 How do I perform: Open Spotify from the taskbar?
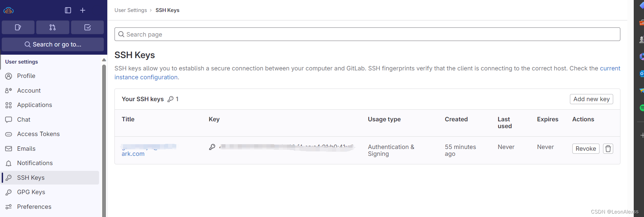tap(641, 108)
